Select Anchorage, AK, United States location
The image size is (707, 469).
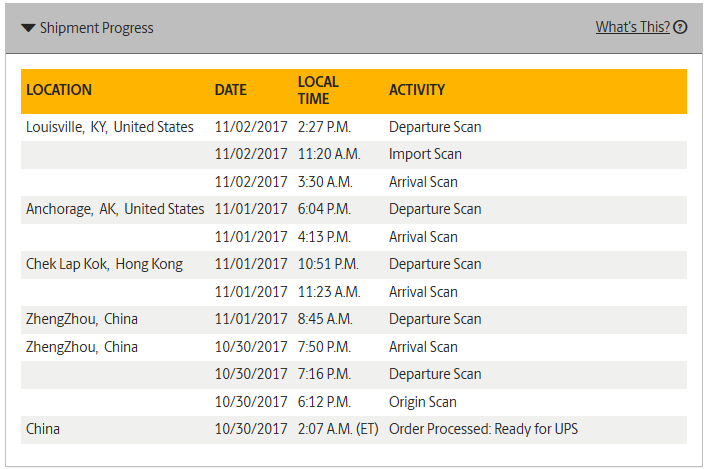[x=115, y=209]
